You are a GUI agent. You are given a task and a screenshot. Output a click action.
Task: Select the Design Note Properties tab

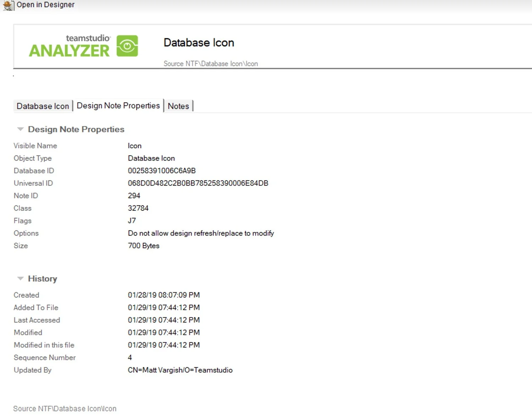coord(118,105)
